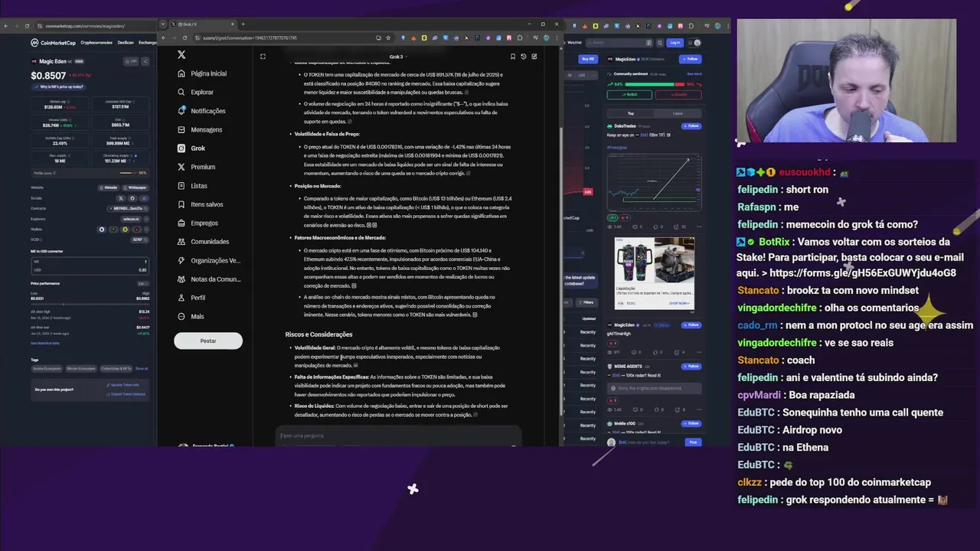Click the Grok new chat compose icon
Viewport: 980px width, 551px height.
click(534, 57)
